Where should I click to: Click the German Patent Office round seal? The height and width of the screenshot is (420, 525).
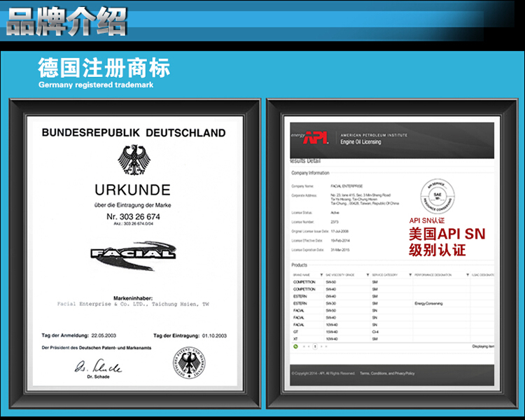[x=189, y=364]
